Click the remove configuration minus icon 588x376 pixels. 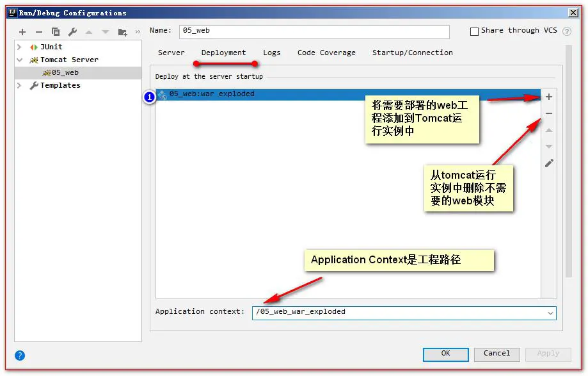point(39,32)
